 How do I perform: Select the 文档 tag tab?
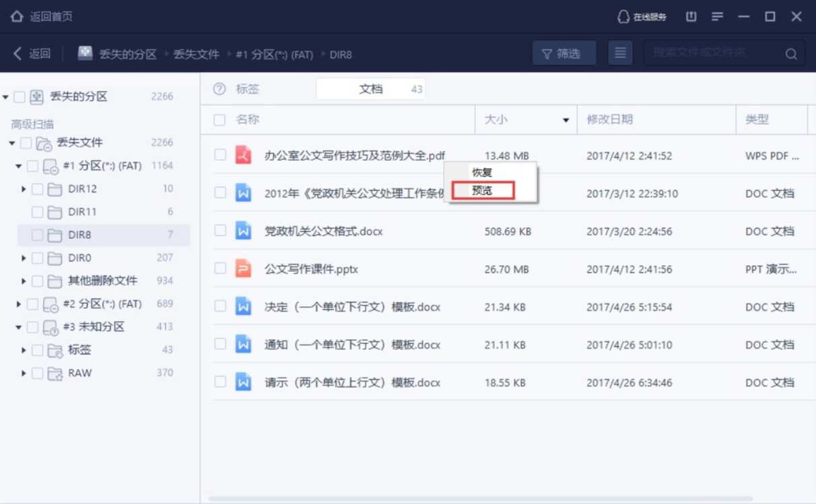coord(370,89)
